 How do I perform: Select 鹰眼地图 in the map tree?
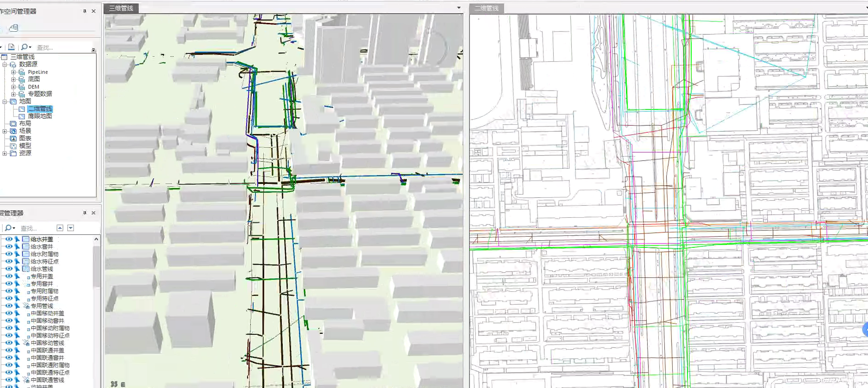(x=40, y=116)
